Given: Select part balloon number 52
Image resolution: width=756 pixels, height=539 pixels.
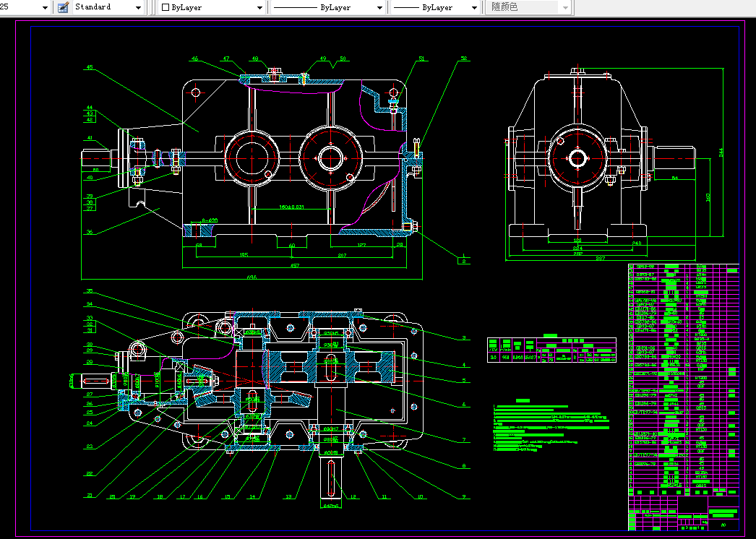Looking at the screenshot, I should tap(464, 59).
